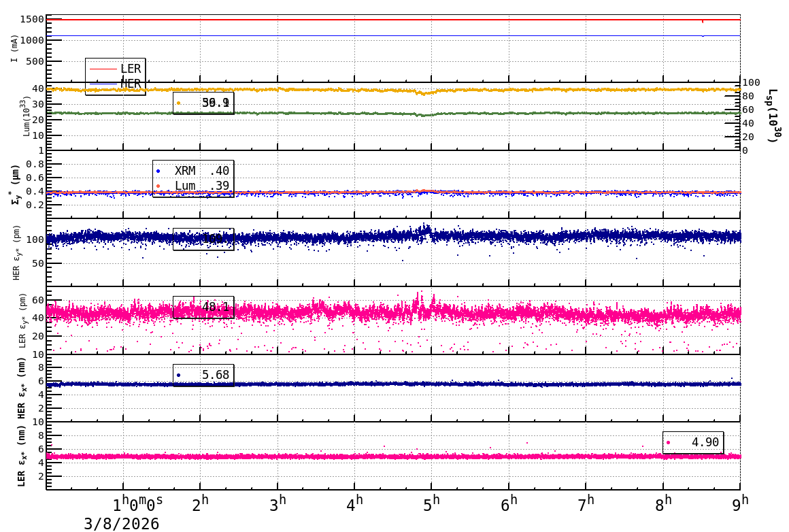789x532 pixels.
Task: Select the Lum .39 legend entry
Action: [x=193, y=186]
